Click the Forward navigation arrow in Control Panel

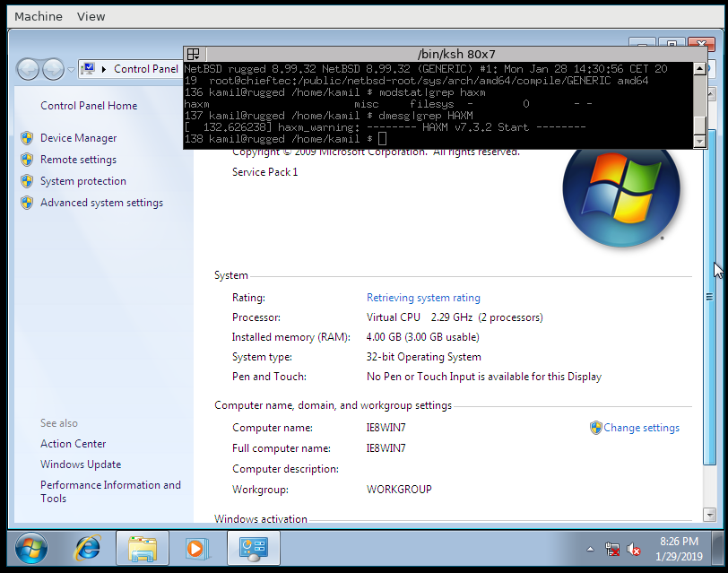coord(53,70)
